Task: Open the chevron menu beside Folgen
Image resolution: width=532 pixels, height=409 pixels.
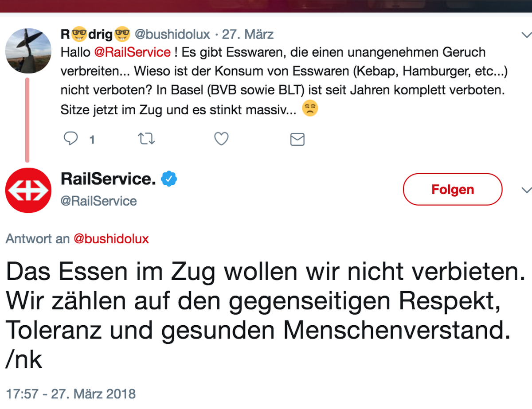Action: 526,191
